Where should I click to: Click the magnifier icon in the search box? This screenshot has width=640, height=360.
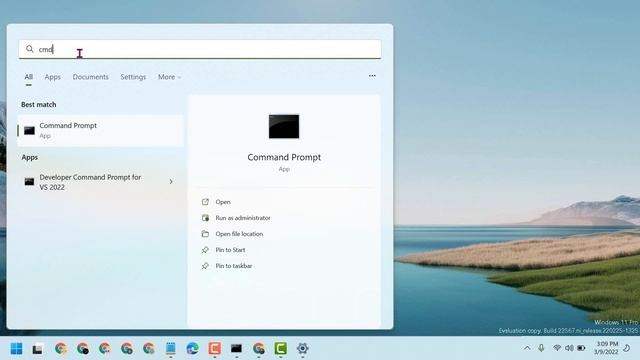point(29,49)
